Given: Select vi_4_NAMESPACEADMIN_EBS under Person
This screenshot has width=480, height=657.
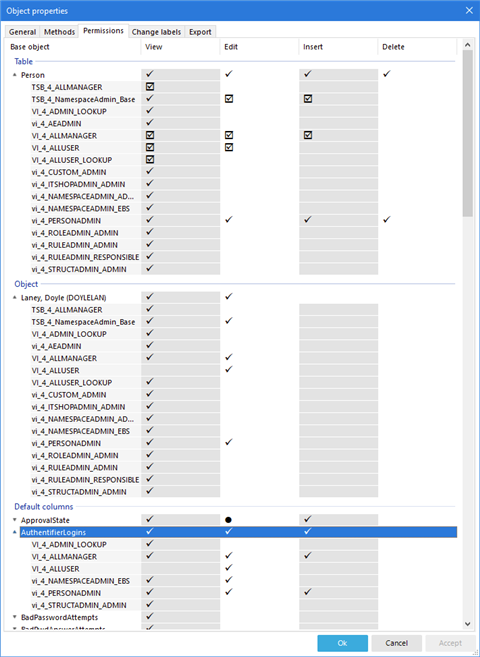Looking at the screenshot, I should [81, 209].
